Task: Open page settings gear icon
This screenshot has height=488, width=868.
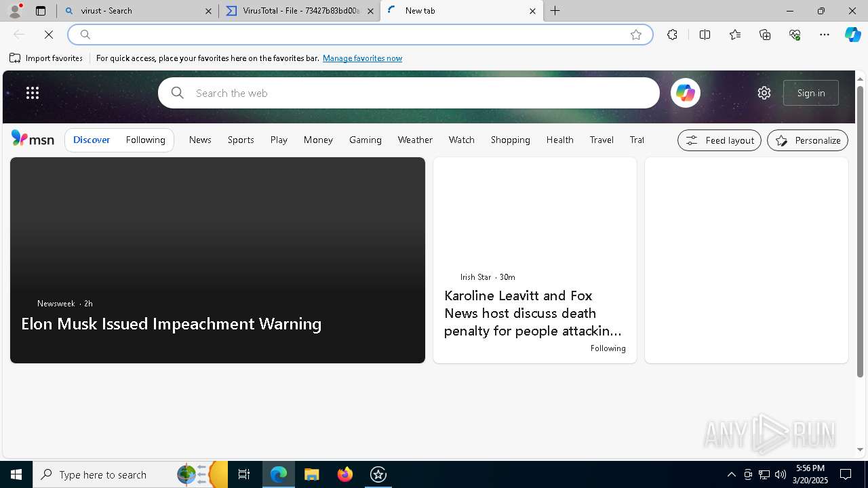Action: pyautogui.click(x=764, y=93)
